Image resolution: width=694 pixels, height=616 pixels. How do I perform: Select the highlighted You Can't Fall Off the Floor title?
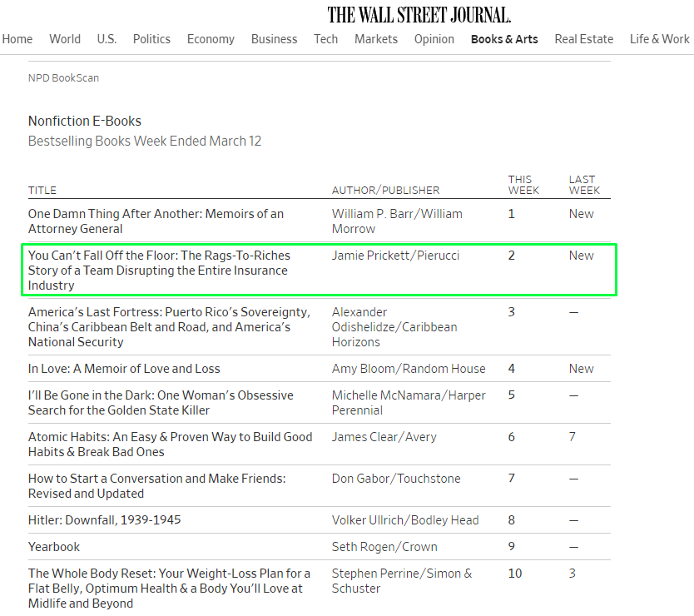point(158,270)
